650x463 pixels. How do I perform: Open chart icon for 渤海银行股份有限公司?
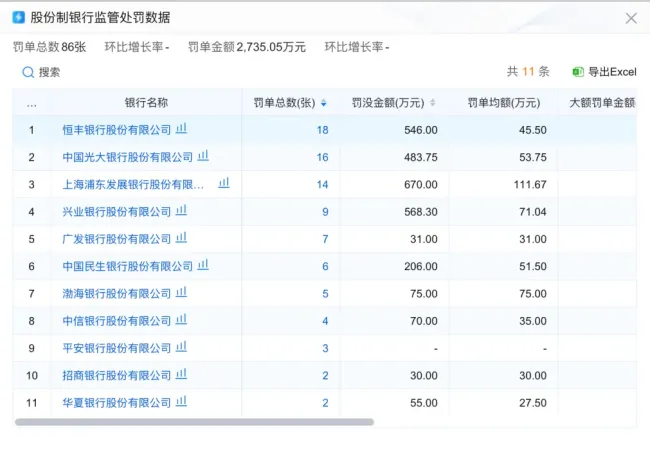(x=181, y=292)
